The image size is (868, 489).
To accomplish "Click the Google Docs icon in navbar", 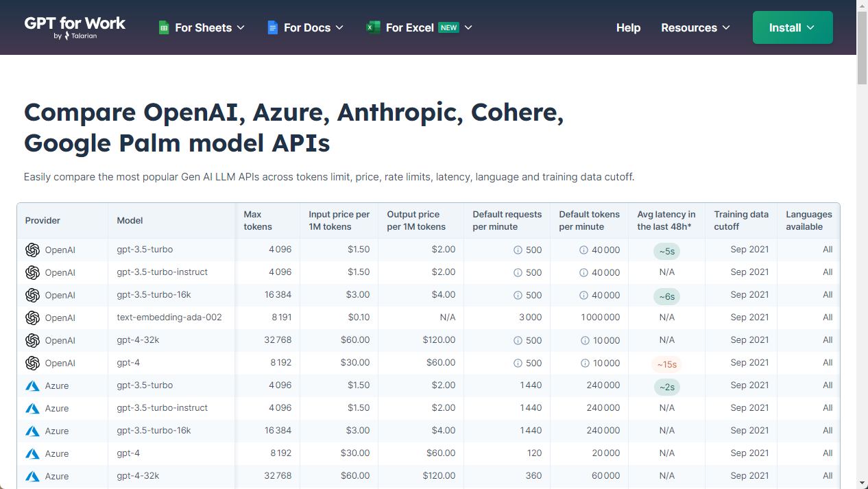I will click(272, 27).
